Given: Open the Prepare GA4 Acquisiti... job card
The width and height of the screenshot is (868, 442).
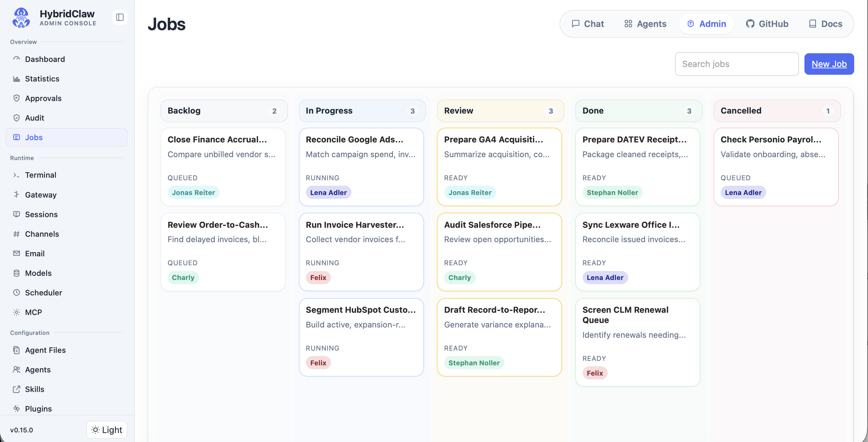Looking at the screenshot, I should (499, 167).
